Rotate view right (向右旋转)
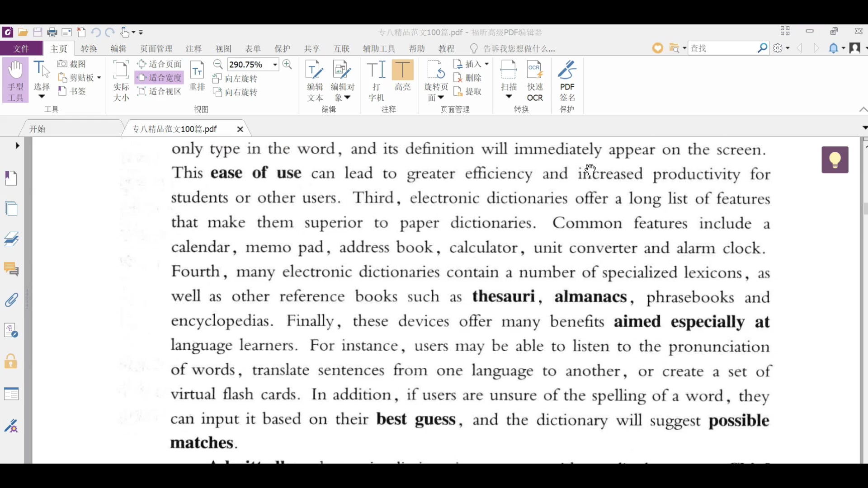The width and height of the screenshot is (868, 488). 235,92
